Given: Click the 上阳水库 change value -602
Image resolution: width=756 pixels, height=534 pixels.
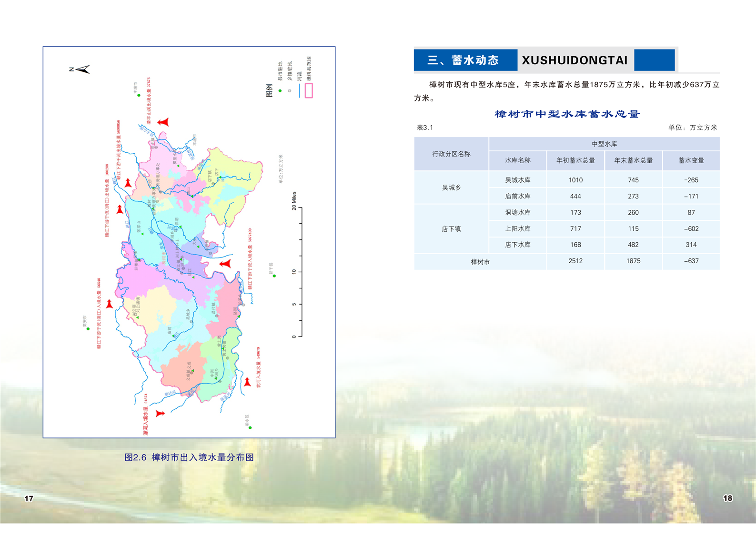Looking at the screenshot, I should coord(691,229).
